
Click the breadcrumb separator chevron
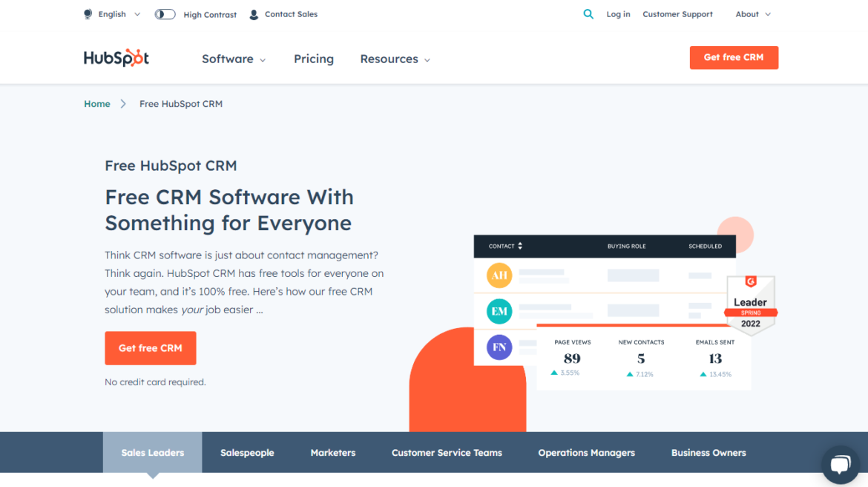click(123, 104)
